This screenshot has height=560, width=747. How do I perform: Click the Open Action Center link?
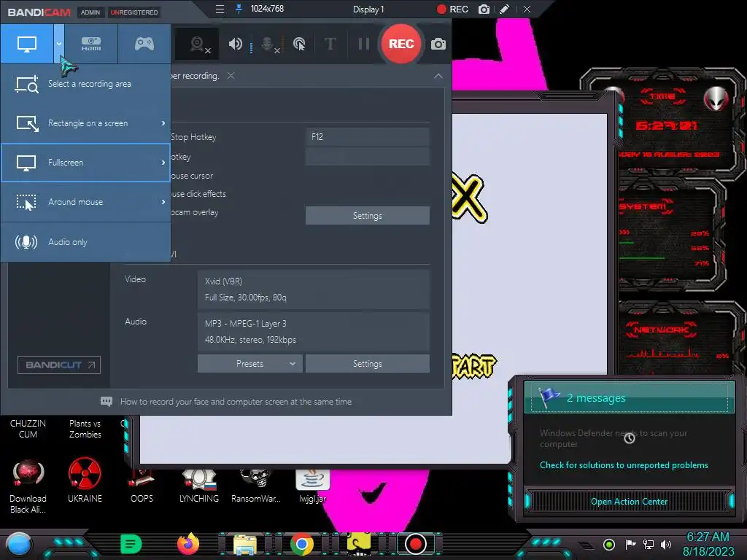629,502
